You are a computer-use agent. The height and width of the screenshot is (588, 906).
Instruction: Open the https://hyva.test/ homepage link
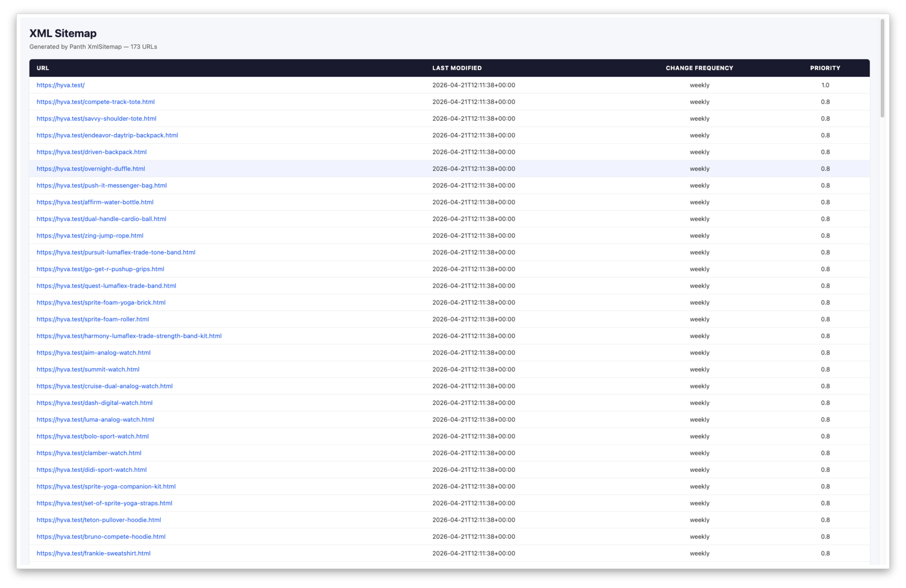point(60,85)
